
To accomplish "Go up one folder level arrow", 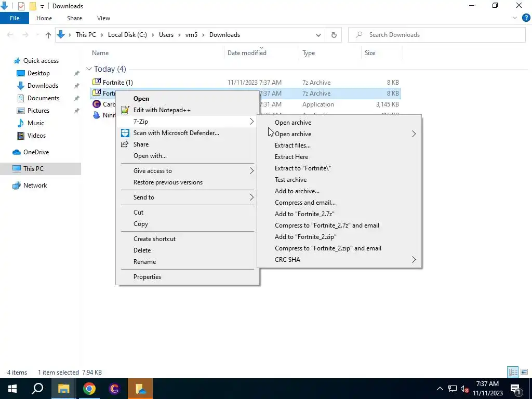I will 48,35.
